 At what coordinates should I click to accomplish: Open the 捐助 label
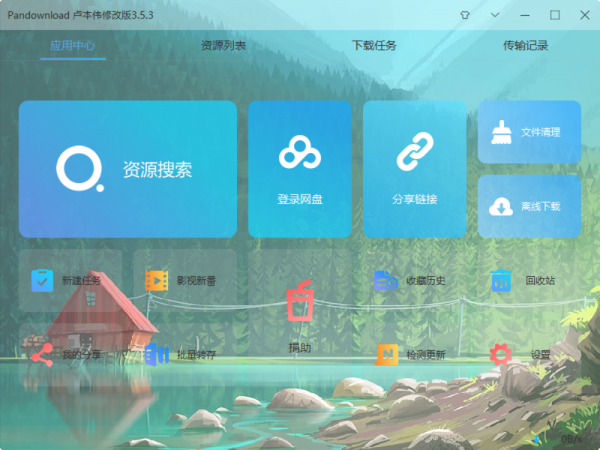300,347
